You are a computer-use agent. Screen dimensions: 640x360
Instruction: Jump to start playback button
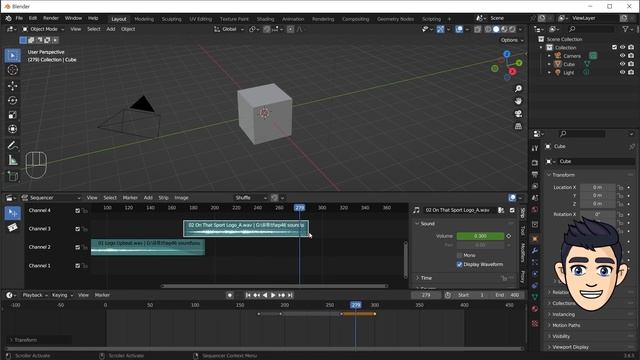248,295
